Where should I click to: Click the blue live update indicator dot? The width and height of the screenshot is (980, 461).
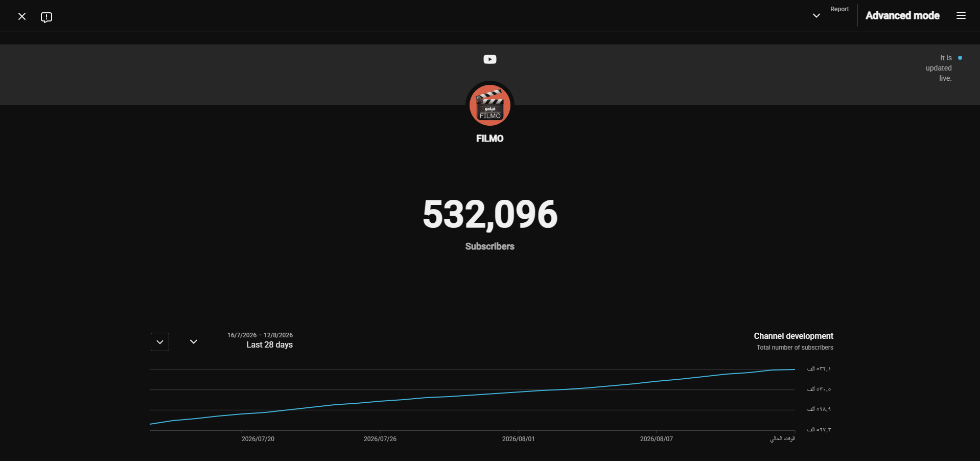960,58
